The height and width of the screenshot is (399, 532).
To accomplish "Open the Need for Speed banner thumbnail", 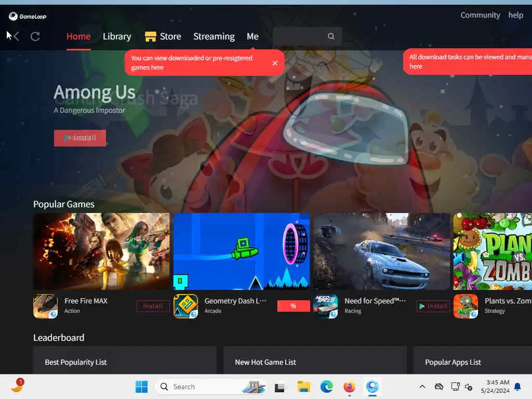I will [382, 251].
